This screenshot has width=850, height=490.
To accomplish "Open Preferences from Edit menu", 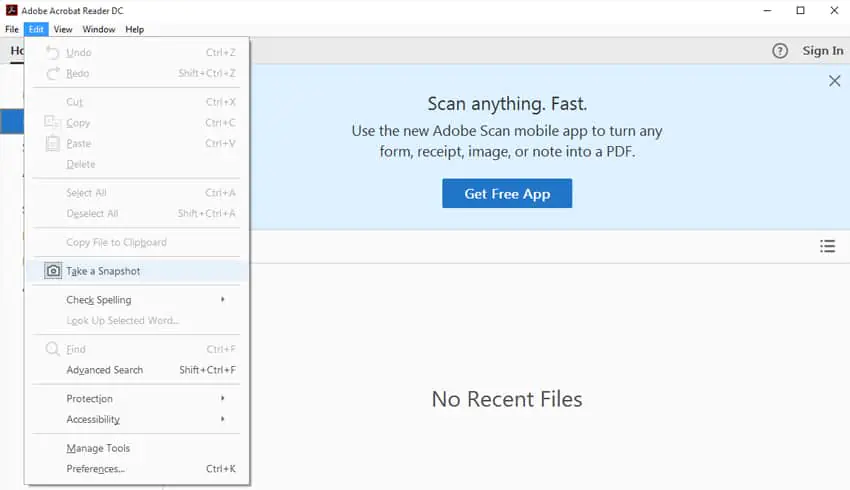I will coord(137,469).
